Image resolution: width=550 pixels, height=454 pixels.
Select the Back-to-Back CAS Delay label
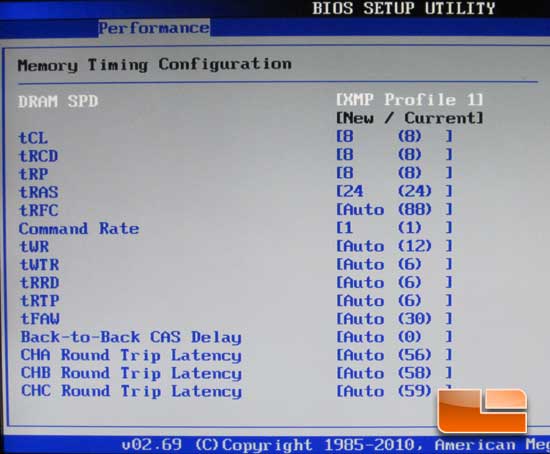point(131,338)
